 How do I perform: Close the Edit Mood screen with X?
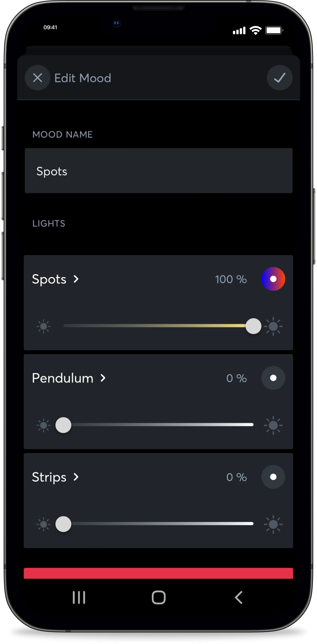(x=37, y=78)
